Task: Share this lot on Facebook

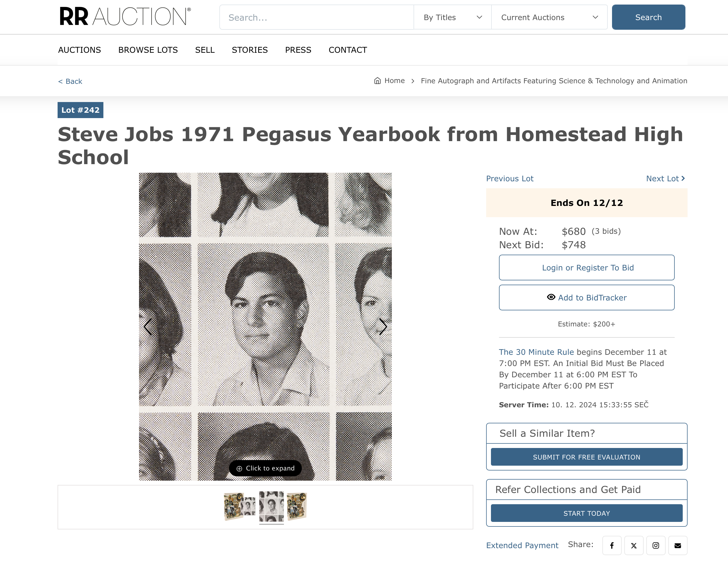Action: [612, 545]
